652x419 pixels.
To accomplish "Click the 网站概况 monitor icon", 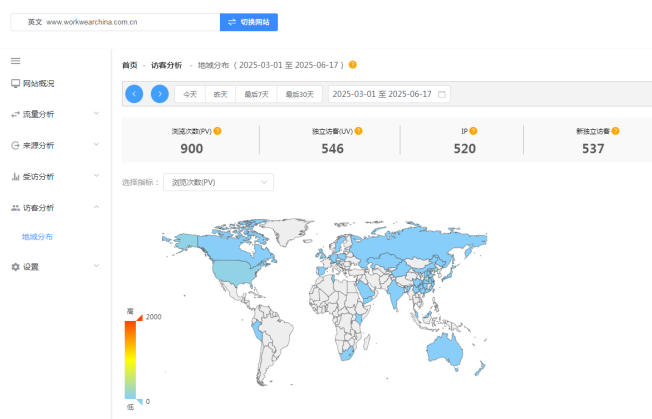I will coord(15,84).
